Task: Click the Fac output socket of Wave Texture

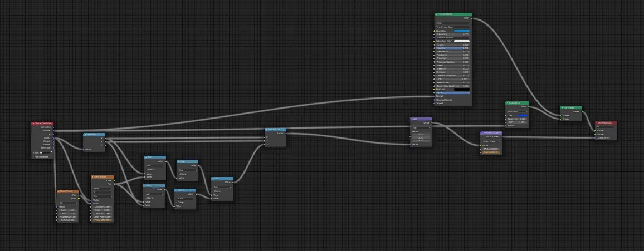Action: pos(114,184)
